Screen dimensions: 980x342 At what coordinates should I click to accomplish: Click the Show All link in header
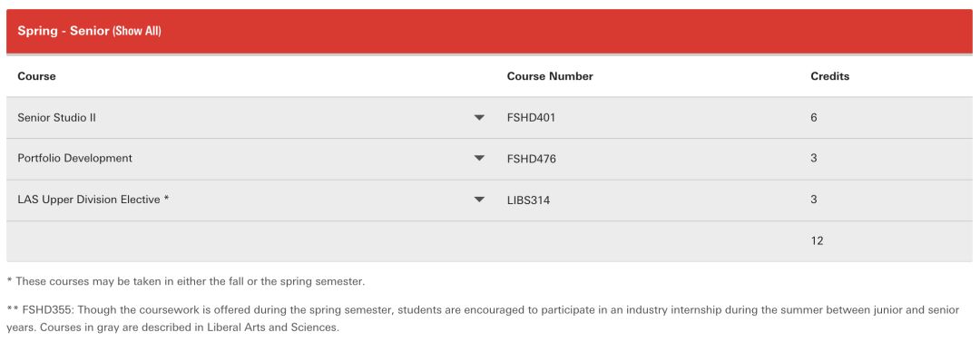tap(136, 31)
